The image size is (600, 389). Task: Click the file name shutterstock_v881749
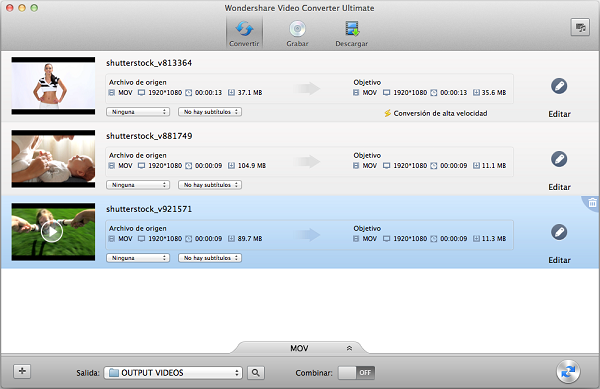pos(149,136)
